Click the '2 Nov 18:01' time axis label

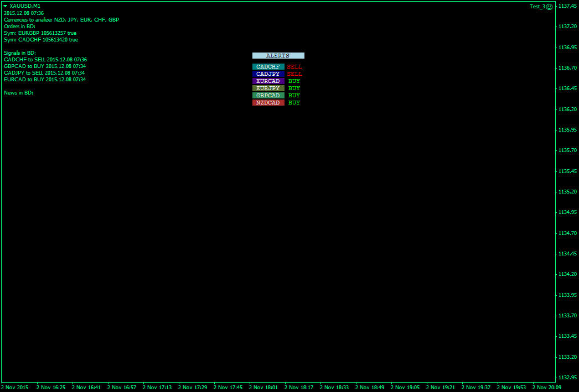[x=263, y=388]
